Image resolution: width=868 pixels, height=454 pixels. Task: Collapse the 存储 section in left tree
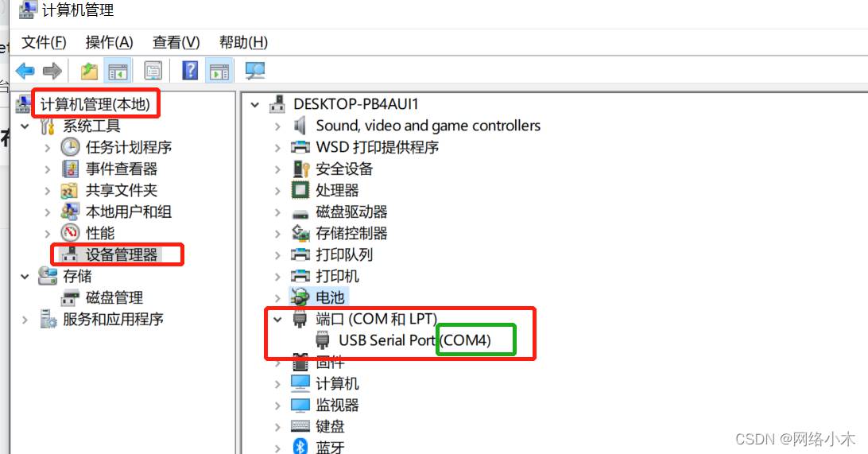click(25, 276)
